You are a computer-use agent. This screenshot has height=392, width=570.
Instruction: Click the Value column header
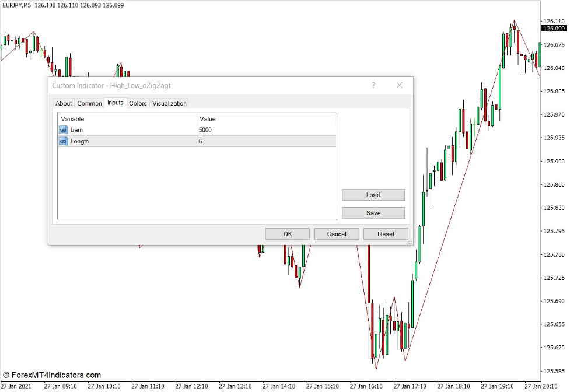(x=208, y=118)
